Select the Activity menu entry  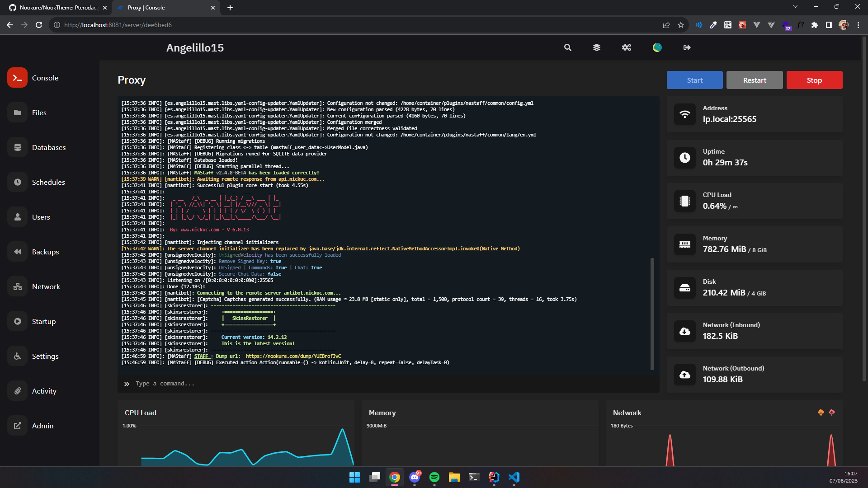(x=44, y=391)
